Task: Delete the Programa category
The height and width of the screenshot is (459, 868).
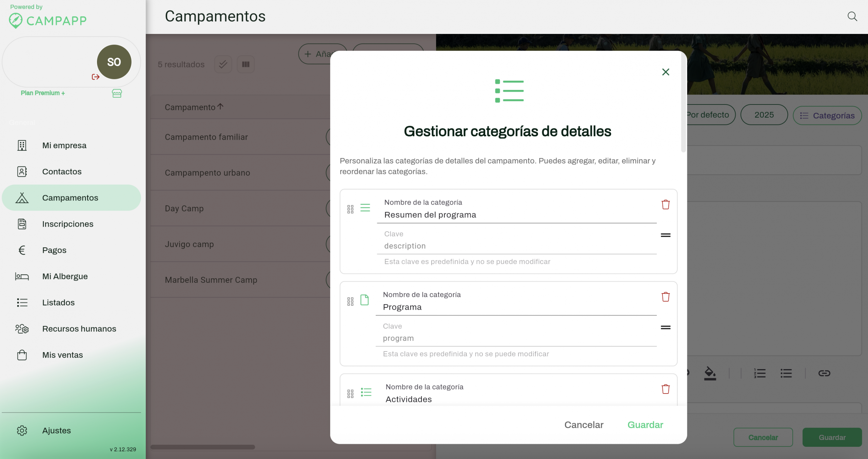Action: click(665, 297)
